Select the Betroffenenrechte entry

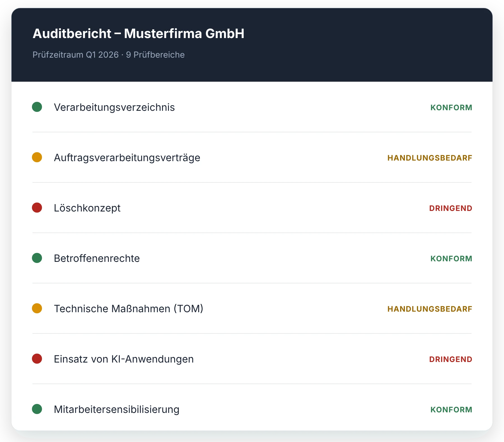click(252, 258)
